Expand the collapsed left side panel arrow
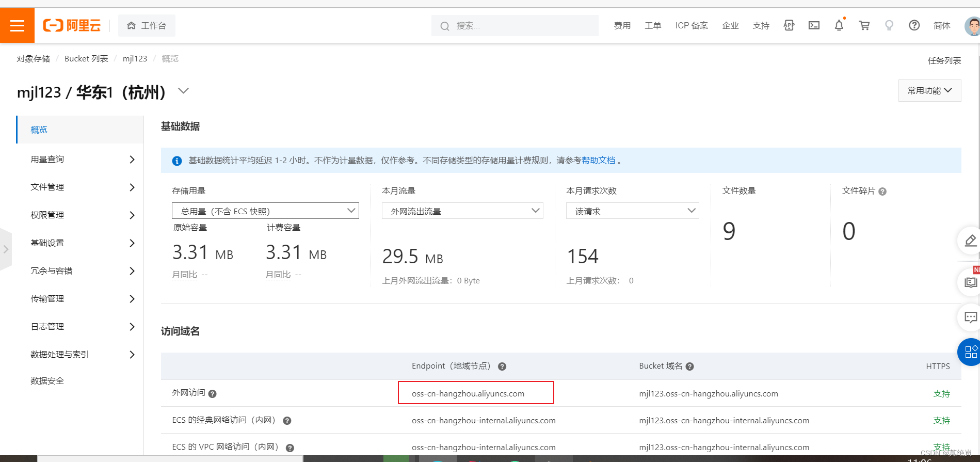The height and width of the screenshot is (462, 980). pyautogui.click(x=6, y=249)
